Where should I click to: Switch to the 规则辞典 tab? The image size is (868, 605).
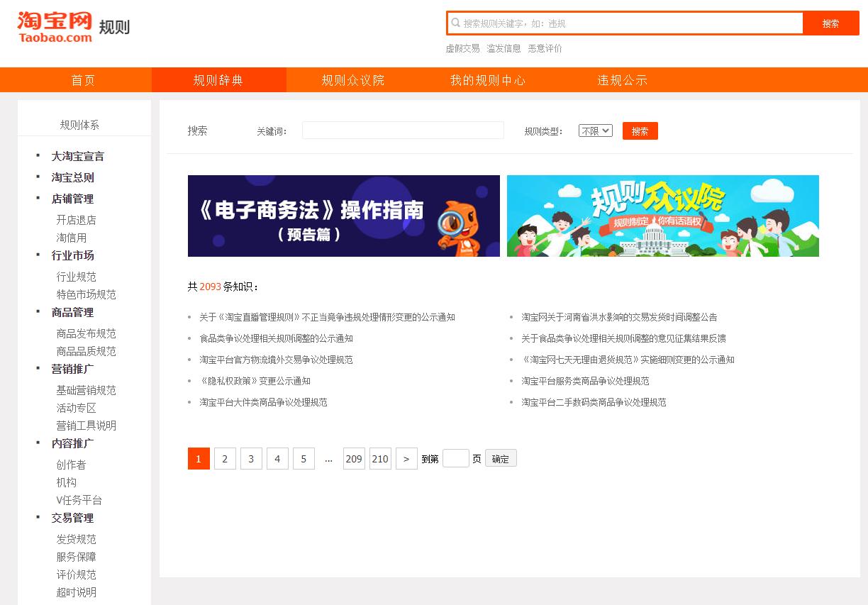(x=219, y=80)
